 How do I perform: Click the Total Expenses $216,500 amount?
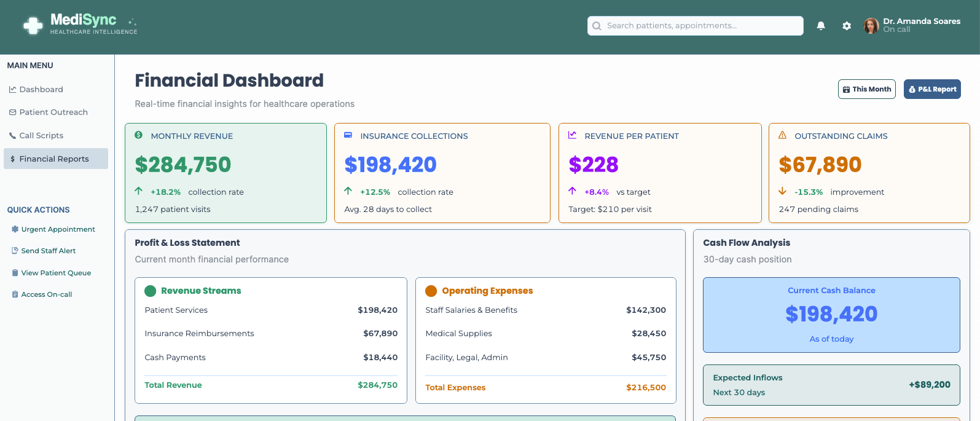[646, 387]
